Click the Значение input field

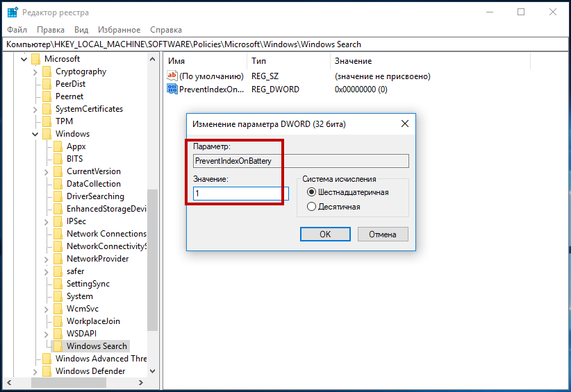[240, 194]
